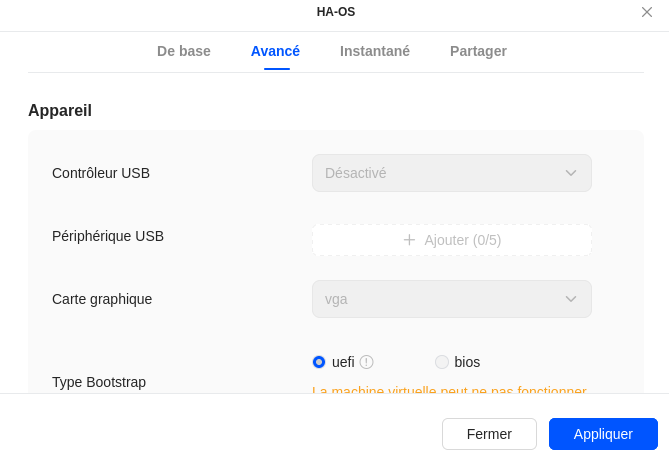The height and width of the screenshot is (471, 669).
Task: Open the Carte graphique vga dropdown
Action: pos(451,299)
